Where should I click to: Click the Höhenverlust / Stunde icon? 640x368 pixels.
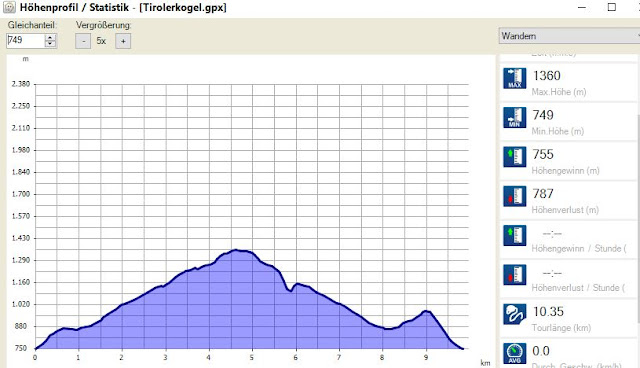click(x=515, y=275)
